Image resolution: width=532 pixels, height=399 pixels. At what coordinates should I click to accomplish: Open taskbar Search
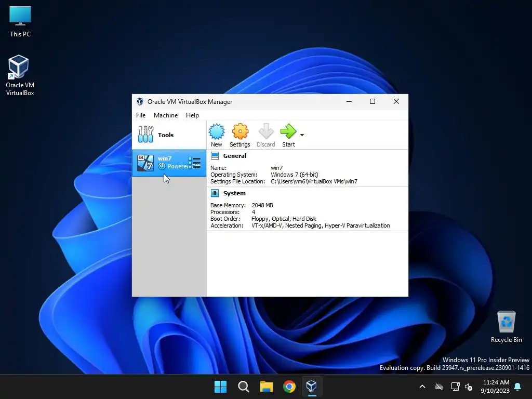click(244, 387)
